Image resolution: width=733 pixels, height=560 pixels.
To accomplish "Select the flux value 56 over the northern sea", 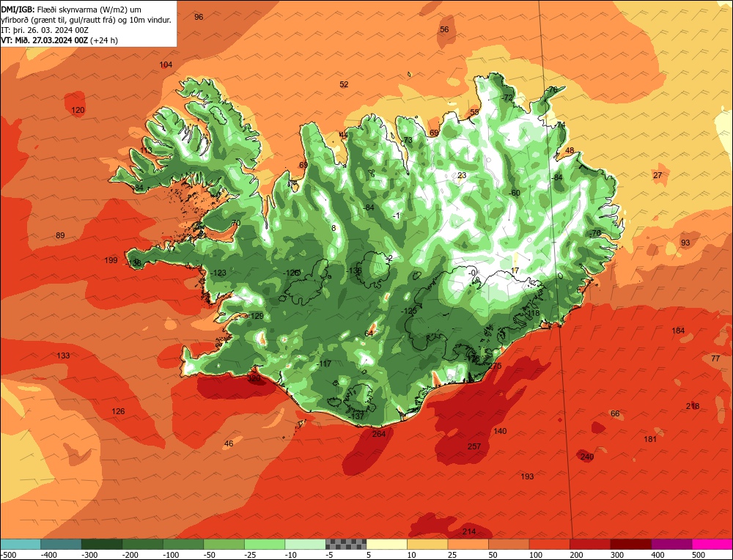I will 444,29.
